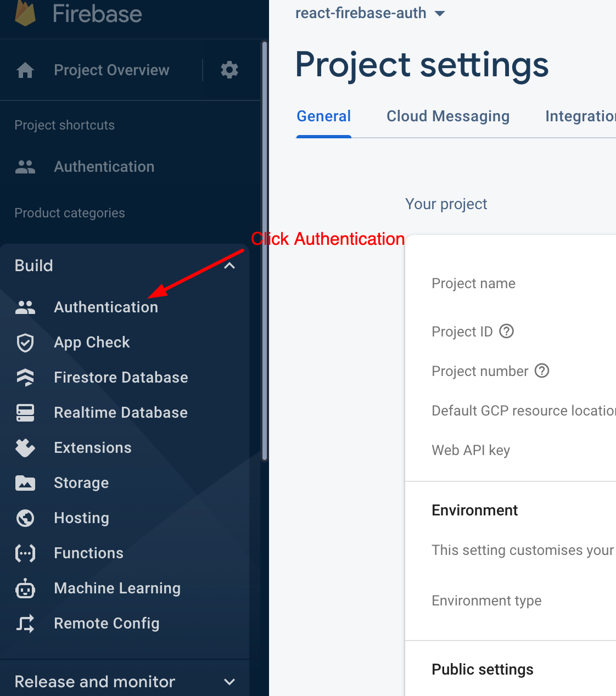Click the sidebar vertical scrollbar
Screen dimensions: 616x696
[x=265, y=251]
